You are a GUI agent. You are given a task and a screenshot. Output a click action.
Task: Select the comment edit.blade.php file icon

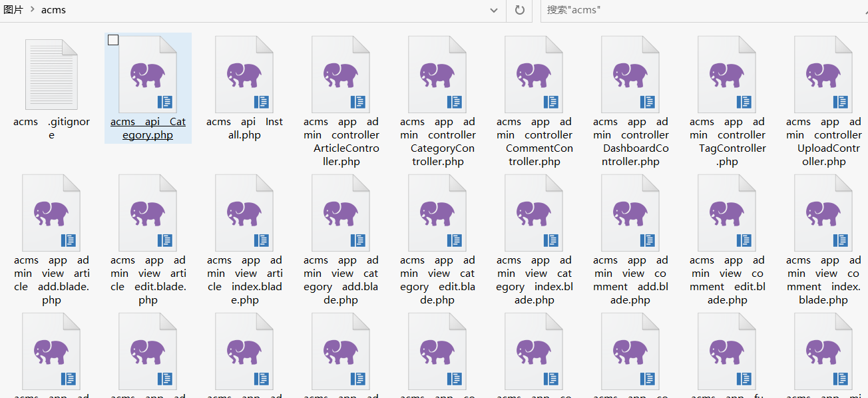[x=727, y=212]
